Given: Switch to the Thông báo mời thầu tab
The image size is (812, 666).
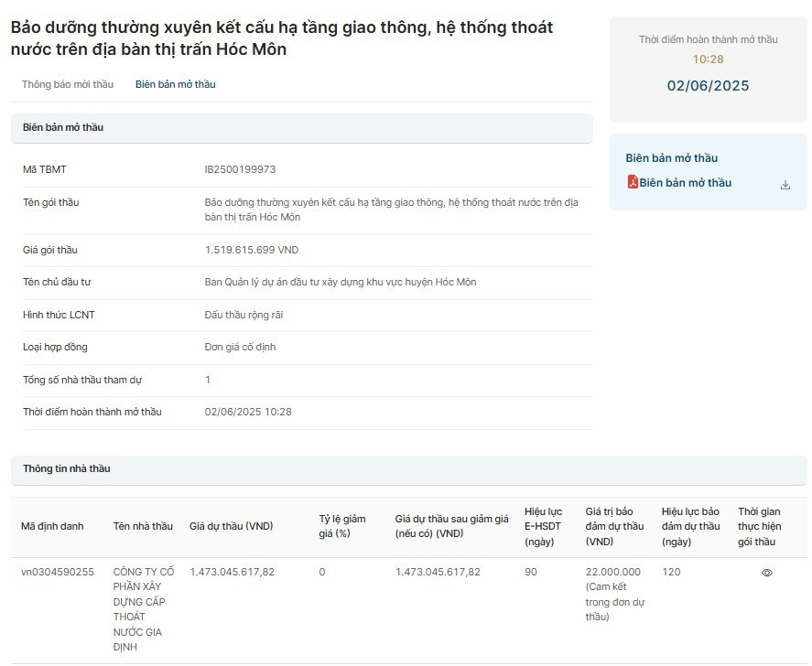Looking at the screenshot, I should [x=68, y=84].
